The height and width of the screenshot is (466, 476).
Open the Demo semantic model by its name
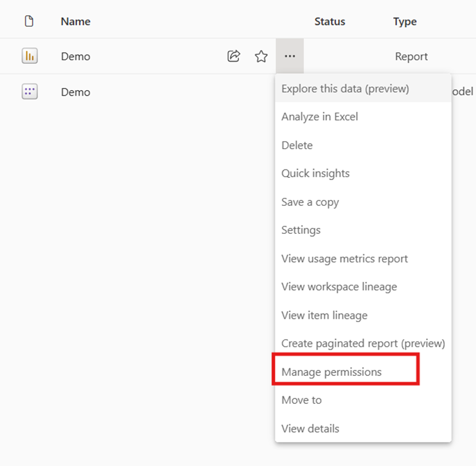[76, 92]
